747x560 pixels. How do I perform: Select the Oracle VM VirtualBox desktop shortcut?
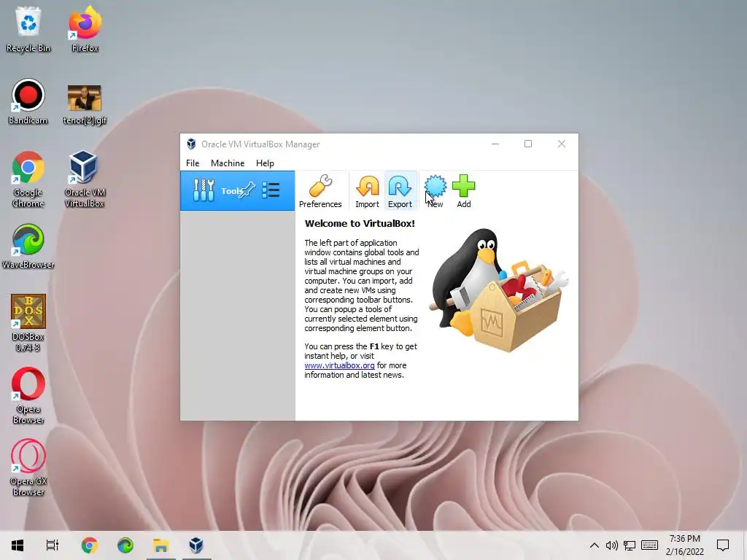pos(85,179)
